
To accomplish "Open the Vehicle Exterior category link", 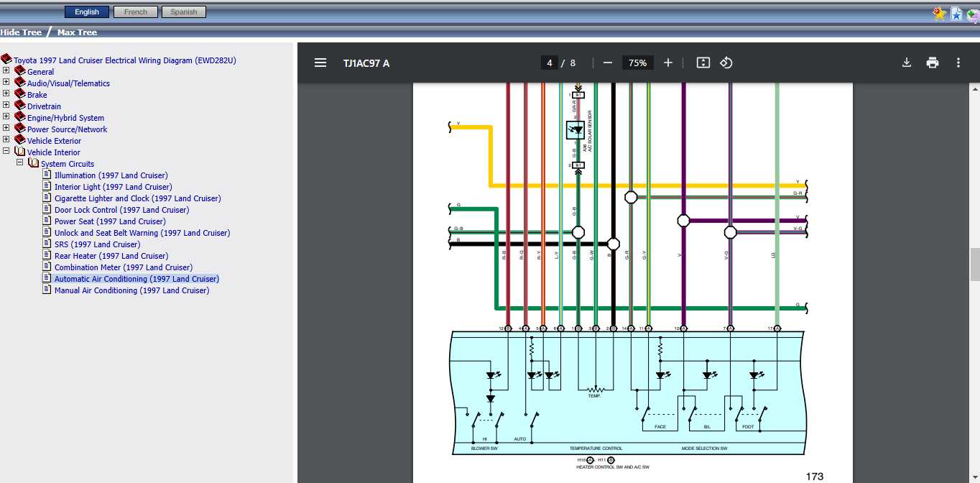I will pos(55,141).
